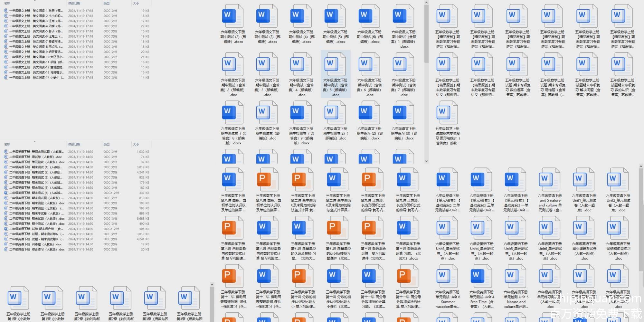644x322 pixels.
Task: Sort 二年级英语 list by 修改日期 column
Action: coord(74,145)
